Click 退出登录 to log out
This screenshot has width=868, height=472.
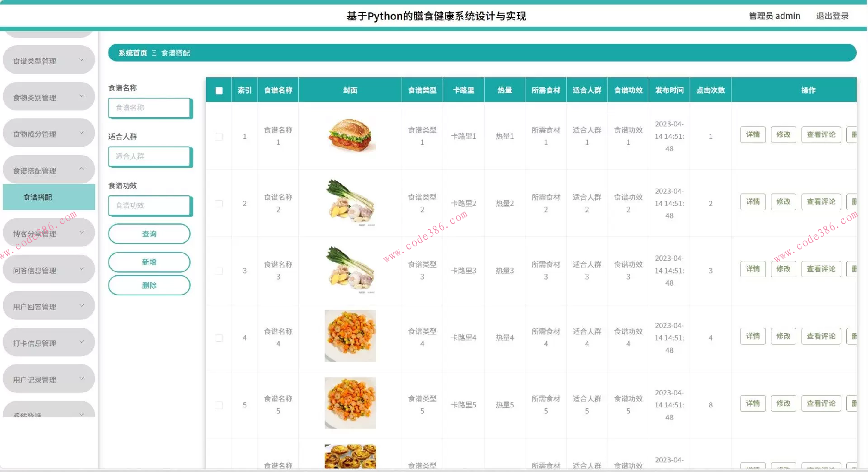(x=832, y=15)
